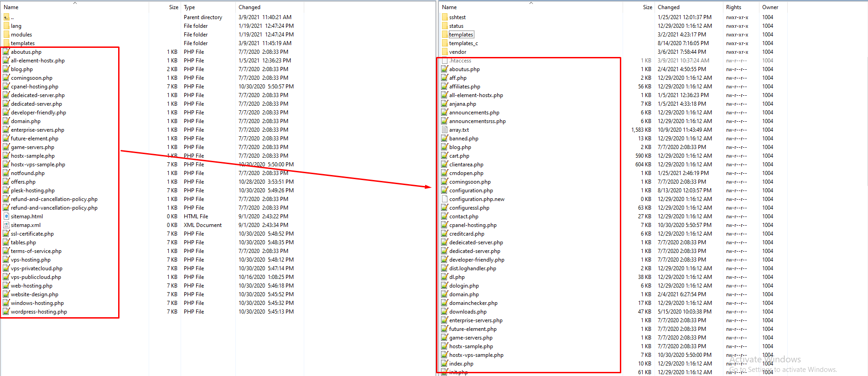Sort right panel by Name column header
This screenshot has height=376, width=868.
(449, 7)
